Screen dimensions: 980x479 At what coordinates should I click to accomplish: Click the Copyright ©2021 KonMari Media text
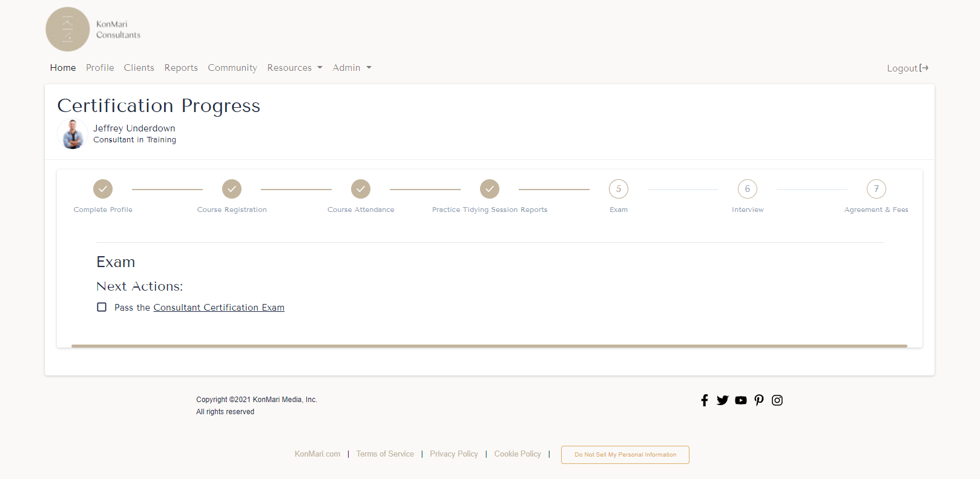point(257,400)
